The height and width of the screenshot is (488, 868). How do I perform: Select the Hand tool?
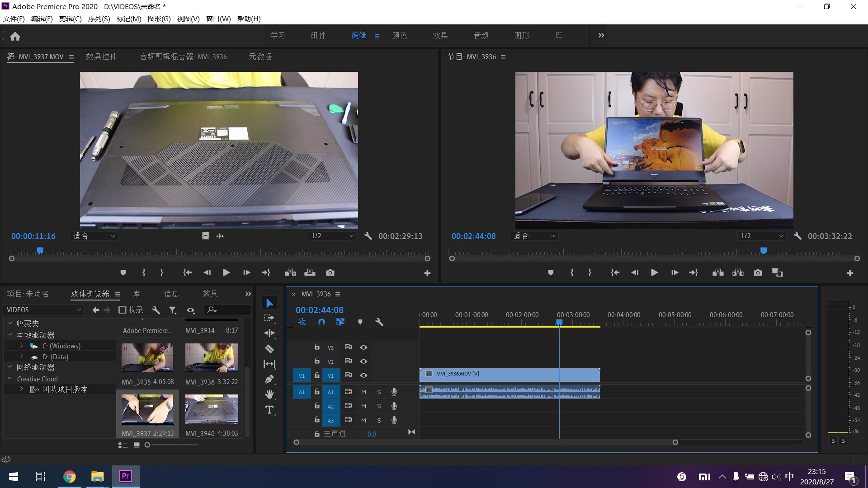(x=269, y=394)
